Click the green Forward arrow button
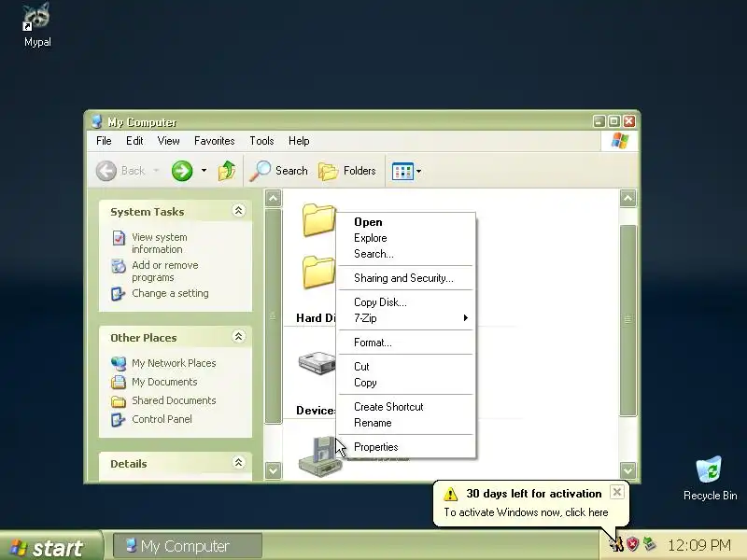 pos(182,171)
